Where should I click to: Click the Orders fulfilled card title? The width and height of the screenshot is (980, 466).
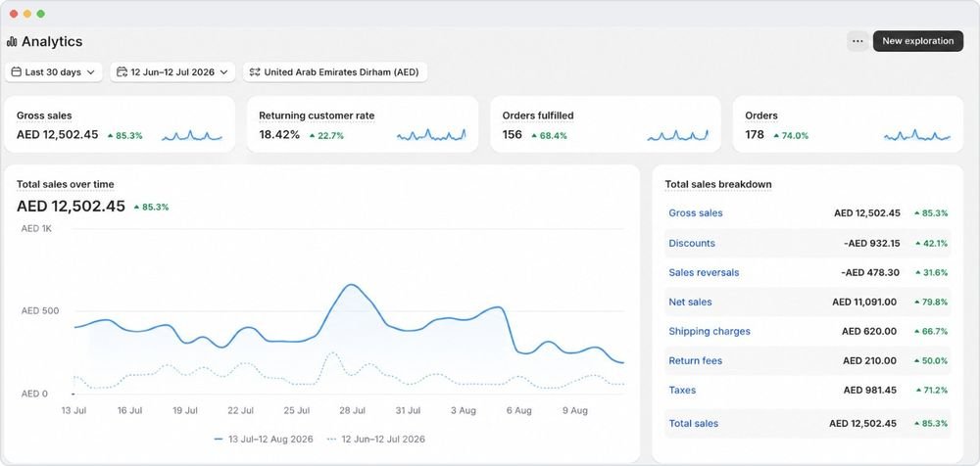click(x=537, y=116)
